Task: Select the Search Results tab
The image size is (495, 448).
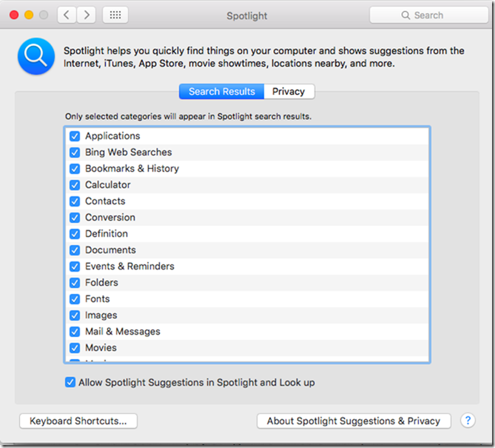Action: click(x=222, y=92)
